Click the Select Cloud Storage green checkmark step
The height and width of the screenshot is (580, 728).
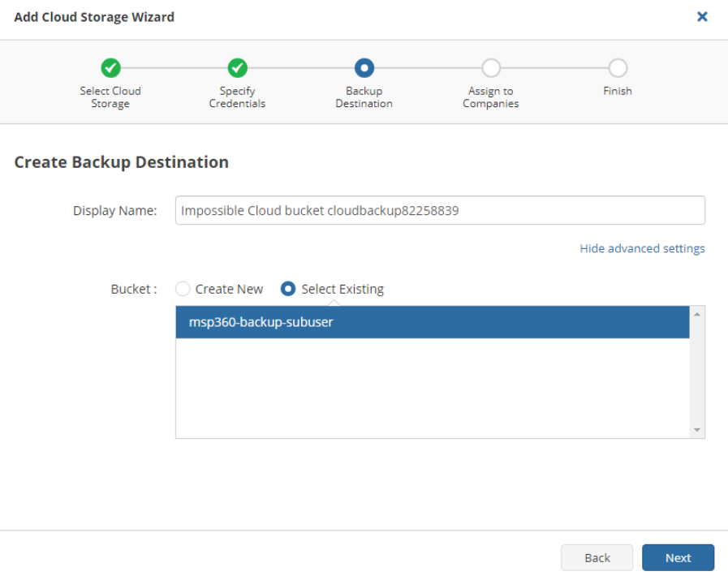coord(110,68)
